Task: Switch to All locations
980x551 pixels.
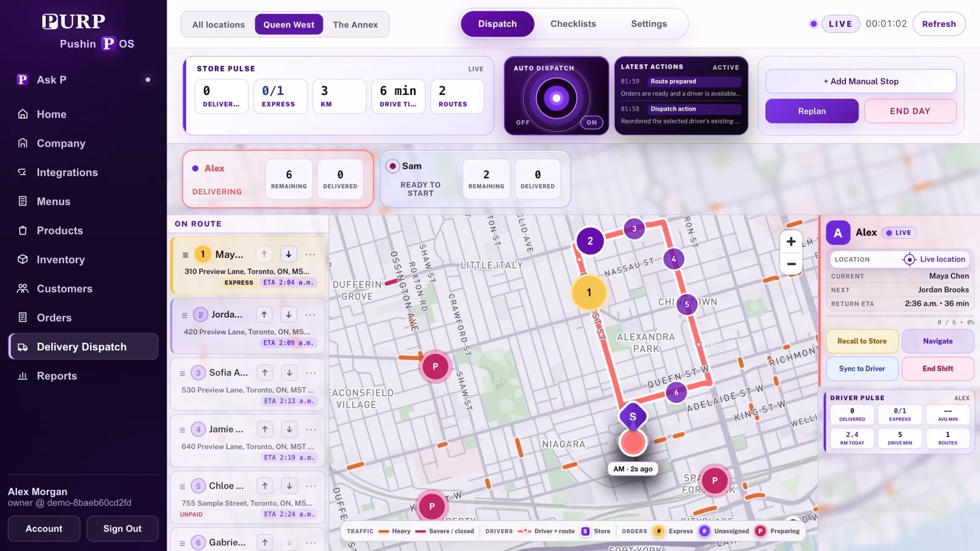Action: point(218,24)
